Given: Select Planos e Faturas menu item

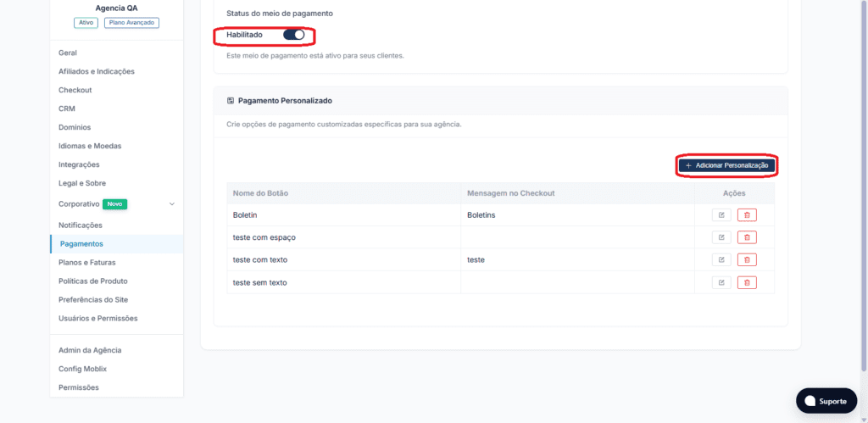Looking at the screenshot, I should (87, 263).
